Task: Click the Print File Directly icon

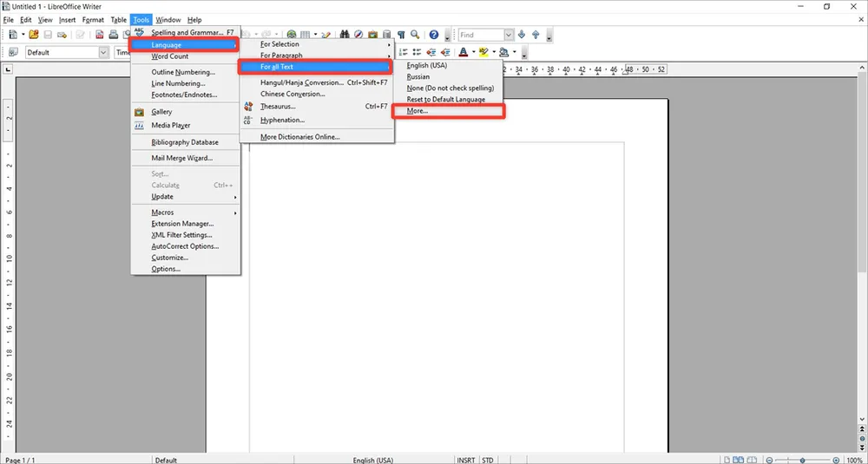Action: (x=114, y=35)
